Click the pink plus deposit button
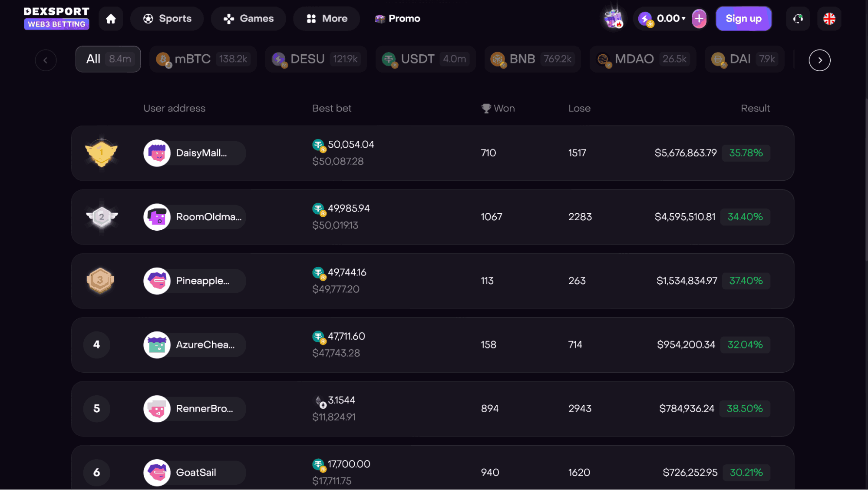The width and height of the screenshot is (868, 490). (699, 19)
